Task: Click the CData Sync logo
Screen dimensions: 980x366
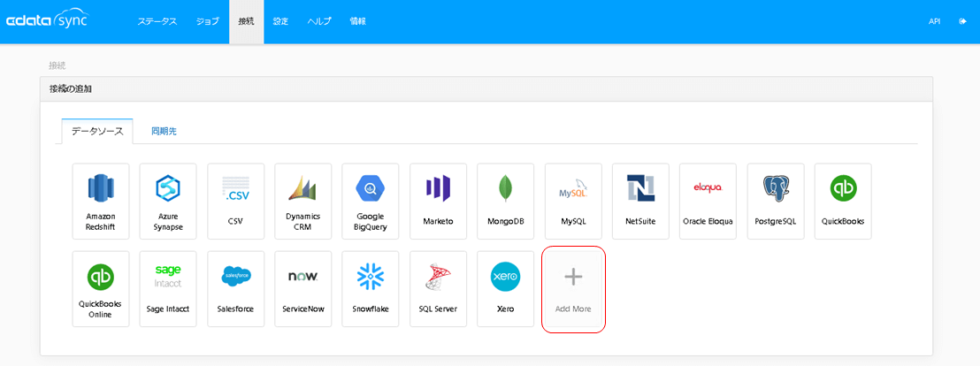Action: pos(47,20)
